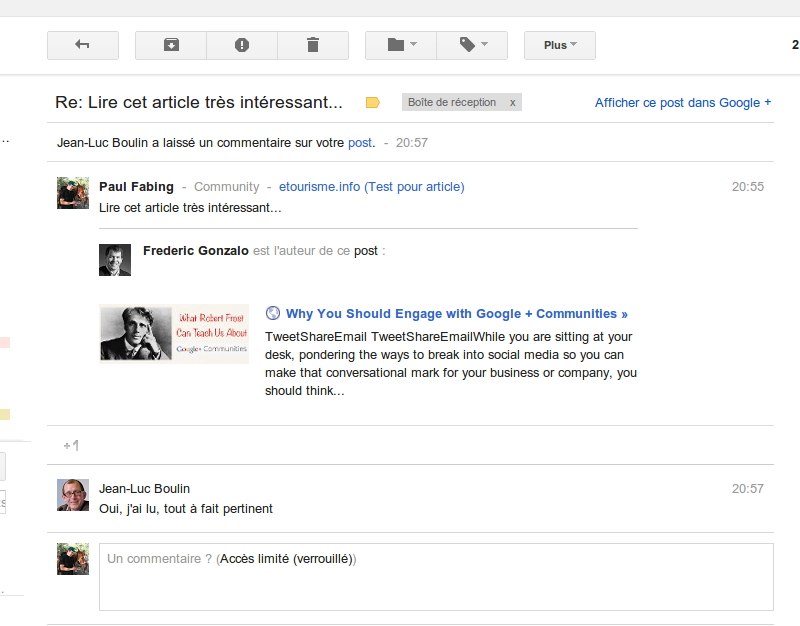Focus the Un commentaire comment box

(x=436, y=577)
